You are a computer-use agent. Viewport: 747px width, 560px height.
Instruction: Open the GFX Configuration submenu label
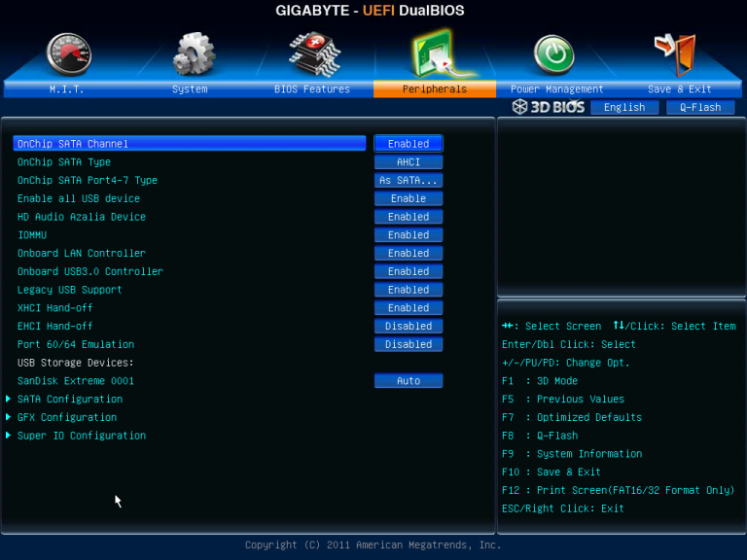(x=67, y=417)
